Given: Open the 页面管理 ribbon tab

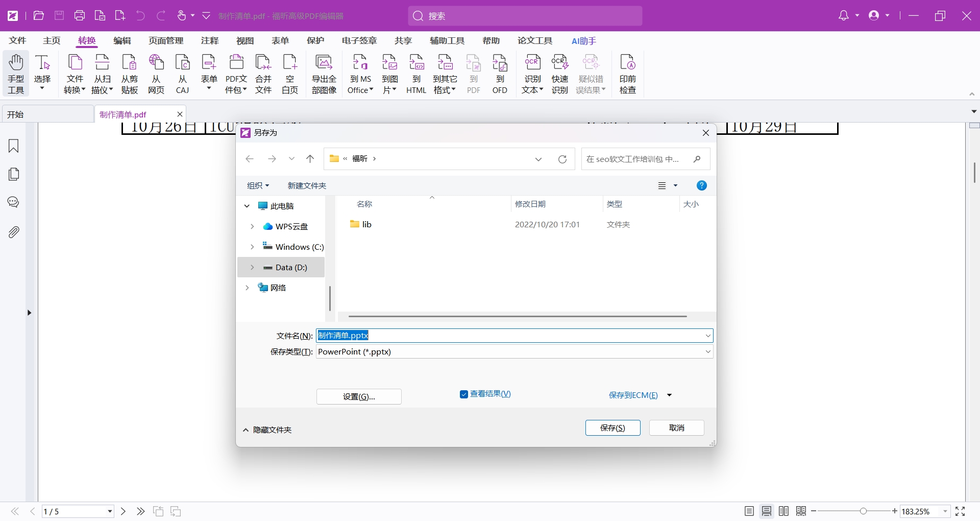Looking at the screenshot, I should 166,41.
